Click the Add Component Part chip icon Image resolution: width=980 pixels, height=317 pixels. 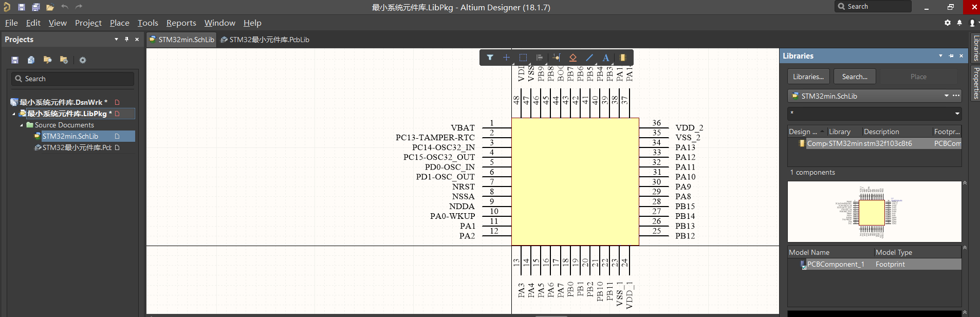[623, 58]
